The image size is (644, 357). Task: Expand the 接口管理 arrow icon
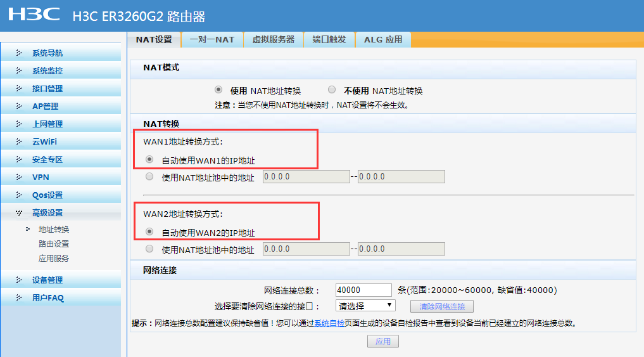click(x=19, y=88)
